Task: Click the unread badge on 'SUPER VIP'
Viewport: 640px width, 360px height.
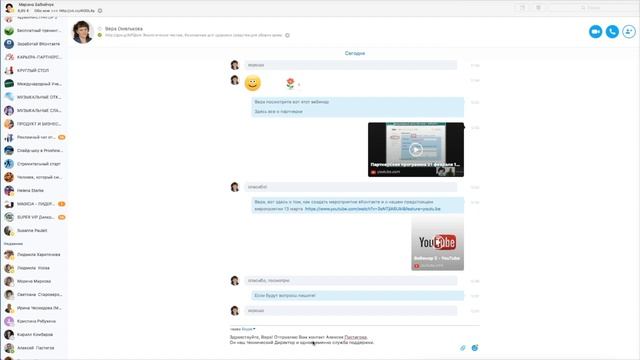Action: 62,217
